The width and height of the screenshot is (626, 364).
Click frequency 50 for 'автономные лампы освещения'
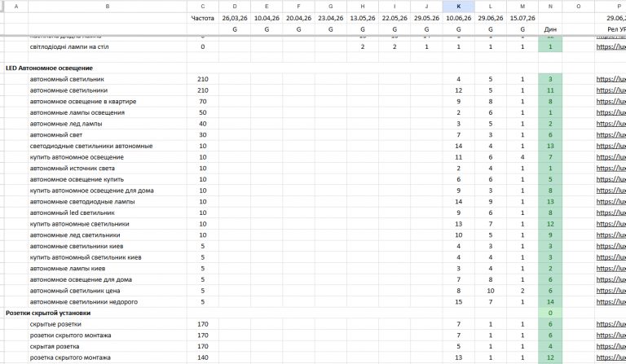point(203,113)
